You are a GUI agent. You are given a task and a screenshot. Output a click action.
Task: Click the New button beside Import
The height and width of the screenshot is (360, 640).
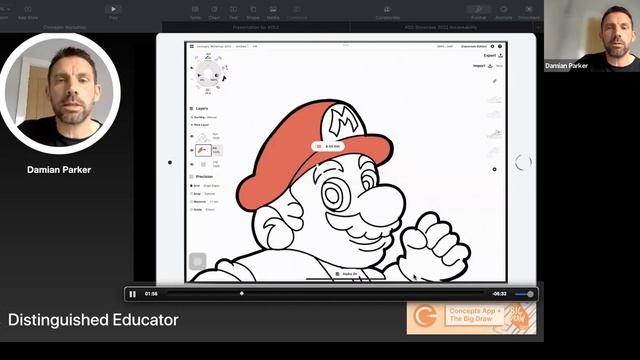[x=499, y=66]
